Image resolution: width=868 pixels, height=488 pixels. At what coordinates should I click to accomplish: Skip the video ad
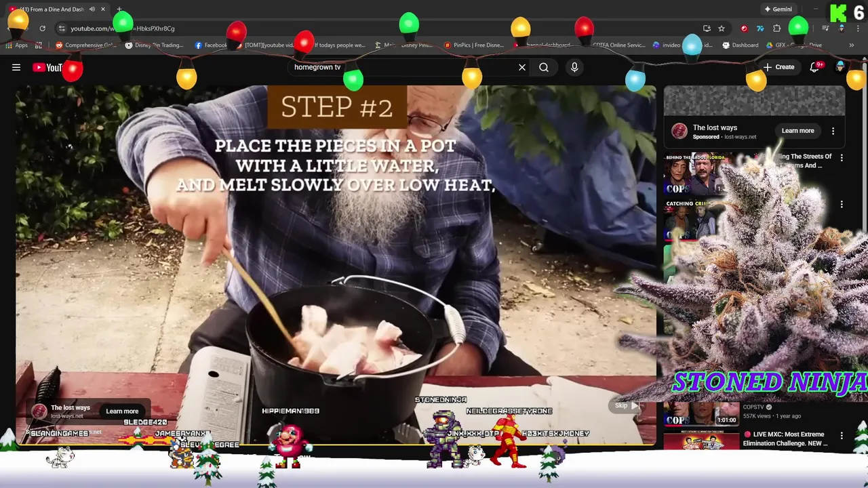[627, 405]
